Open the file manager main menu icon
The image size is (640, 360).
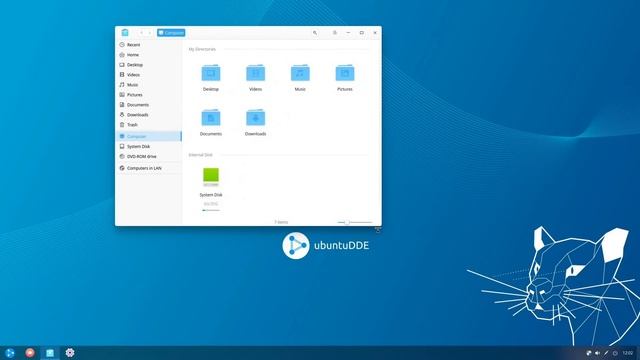(x=335, y=33)
